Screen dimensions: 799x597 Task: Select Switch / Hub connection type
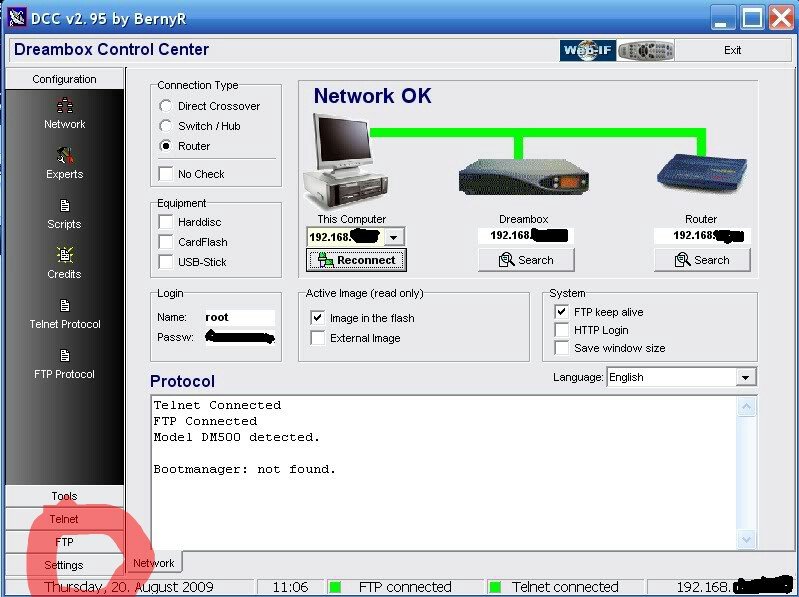[x=165, y=126]
